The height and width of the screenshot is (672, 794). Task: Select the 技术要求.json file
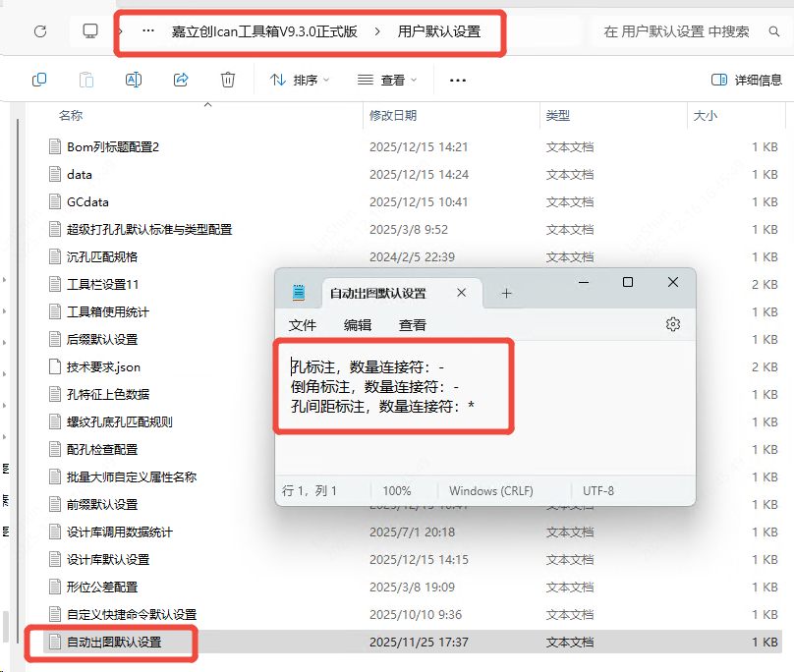pyautogui.click(x=103, y=366)
